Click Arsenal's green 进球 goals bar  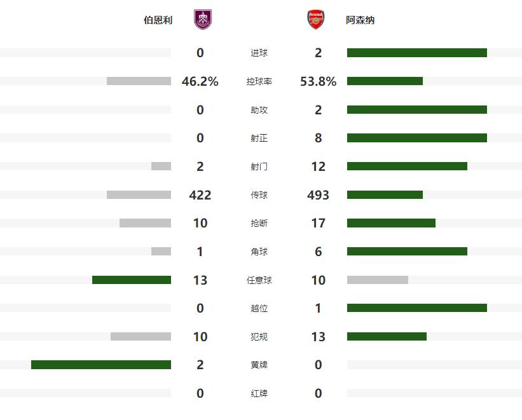[x=416, y=53]
